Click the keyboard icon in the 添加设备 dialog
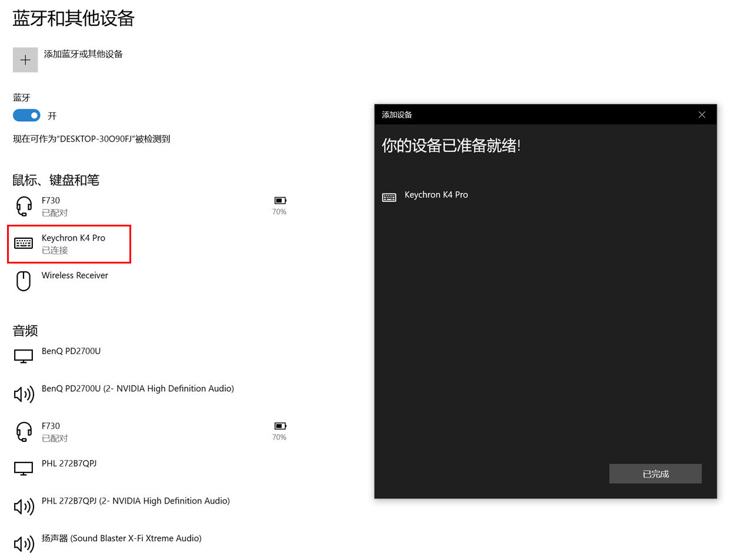The height and width of the screenshot is (560, 753). coord(389,196)
